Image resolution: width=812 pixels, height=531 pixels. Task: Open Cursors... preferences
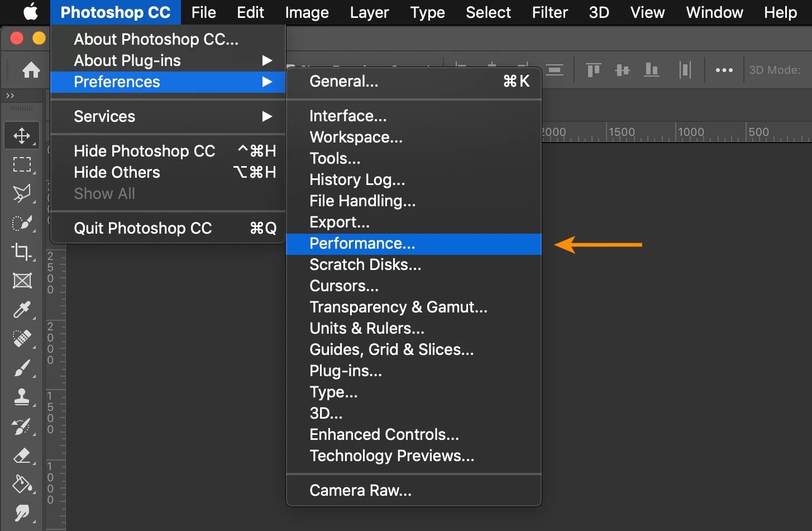point(414,286)
